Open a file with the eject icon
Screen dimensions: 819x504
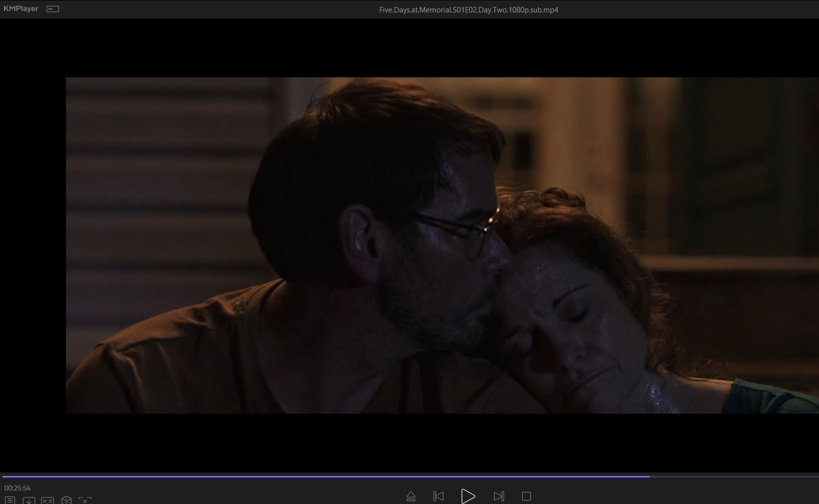(411, 496)
